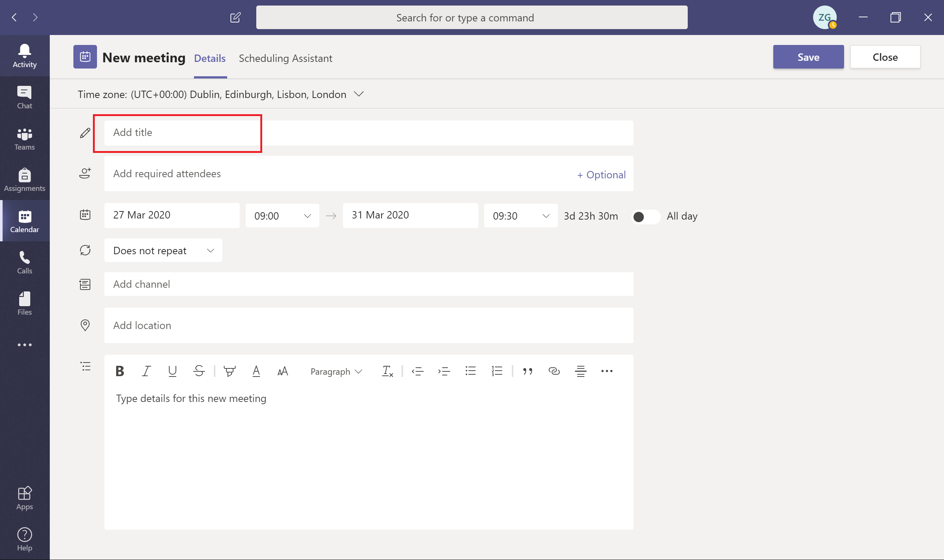The width and height of the screenshot is (944, 560).
Task: Open the Does not repeat dropdown
Action: click(163, 251)
